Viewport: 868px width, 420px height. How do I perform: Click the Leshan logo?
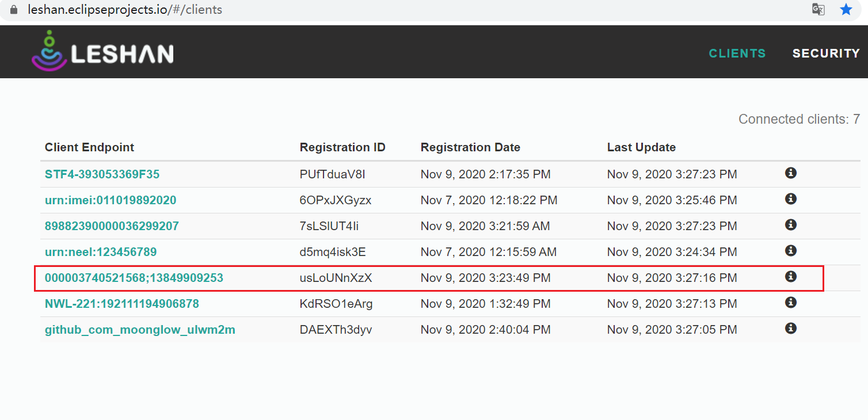click(102, 51)
